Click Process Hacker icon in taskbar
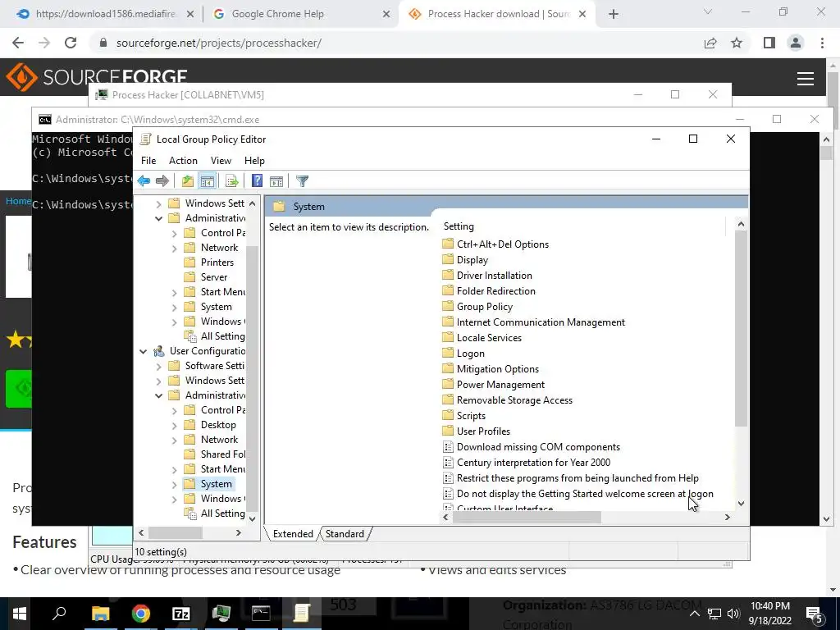 pyautogui.click(x=221, y=614)
